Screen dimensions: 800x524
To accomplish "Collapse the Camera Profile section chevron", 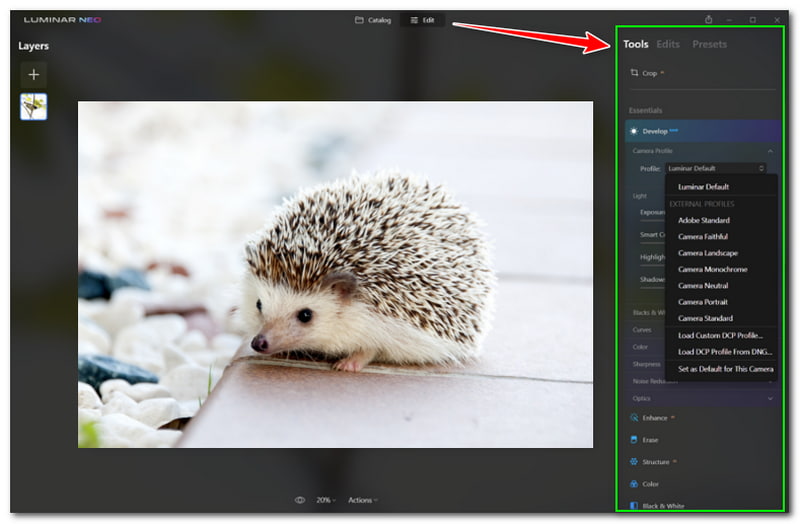I will [770, 151].
